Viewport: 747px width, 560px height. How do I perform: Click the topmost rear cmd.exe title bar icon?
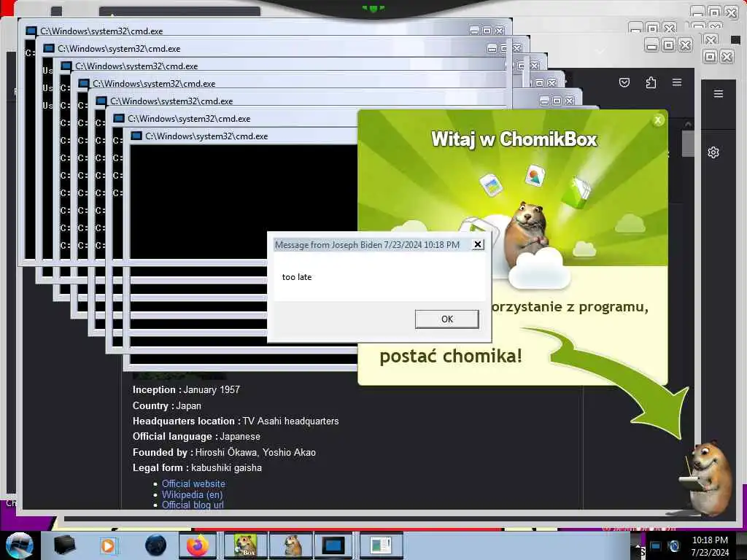click(31, 31)
